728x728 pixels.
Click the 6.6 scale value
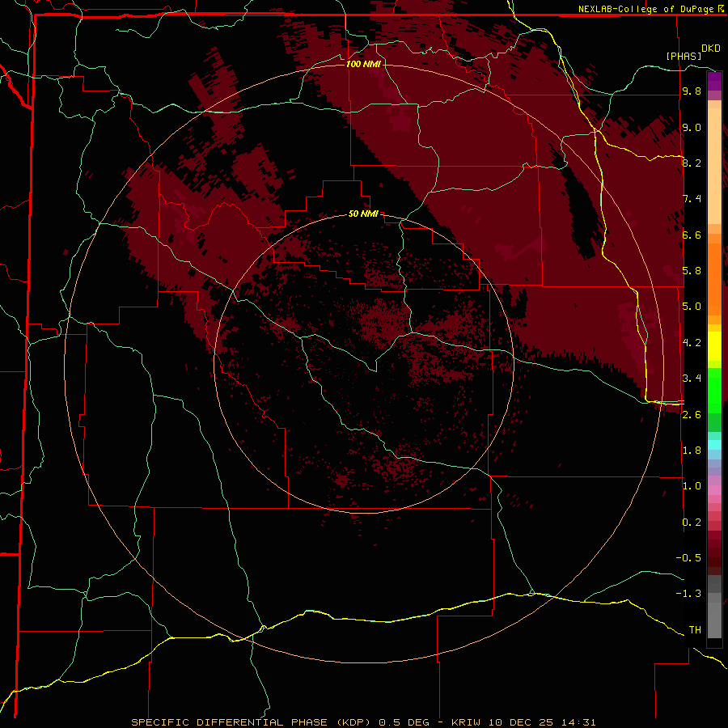click(x=692, y=235)
